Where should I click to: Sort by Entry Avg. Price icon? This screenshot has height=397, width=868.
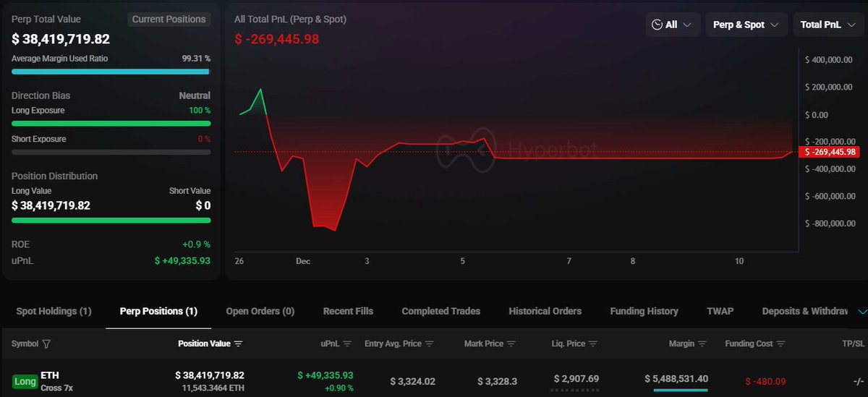(430, 344)
